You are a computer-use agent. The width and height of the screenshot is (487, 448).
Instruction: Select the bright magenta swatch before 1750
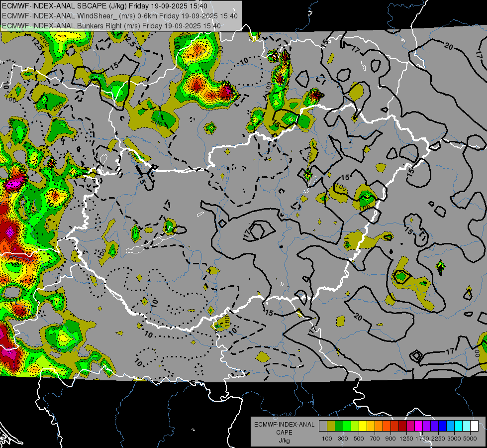419,426
